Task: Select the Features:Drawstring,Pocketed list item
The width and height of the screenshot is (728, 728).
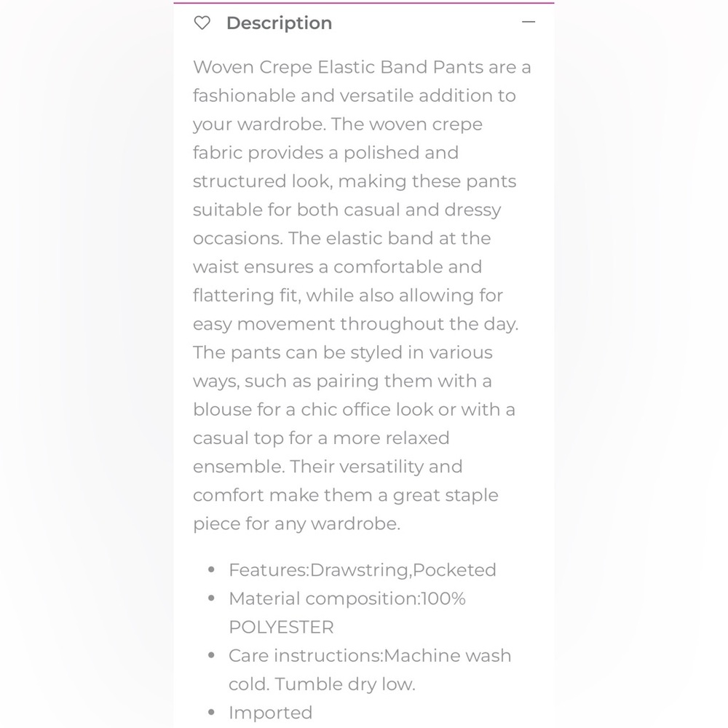Action: click(362, 570)
